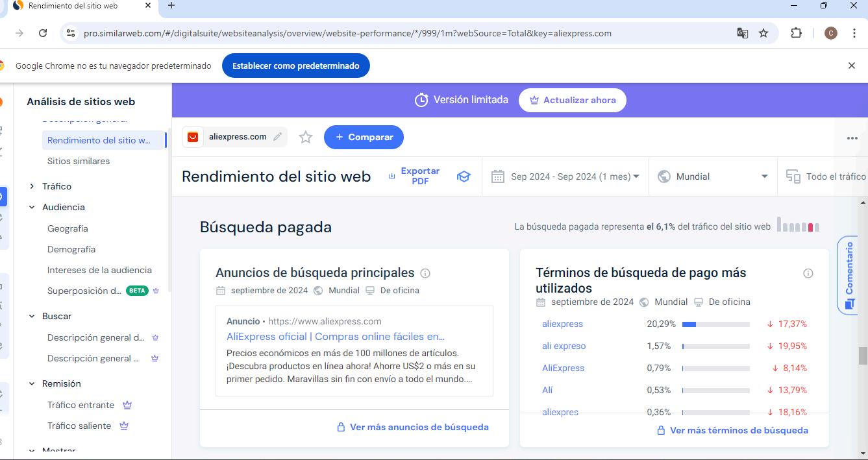Click the aliexpress site favicon logo
Image resolution: width=868 pixels, height=460 pixels.
(x=193, y=137)
